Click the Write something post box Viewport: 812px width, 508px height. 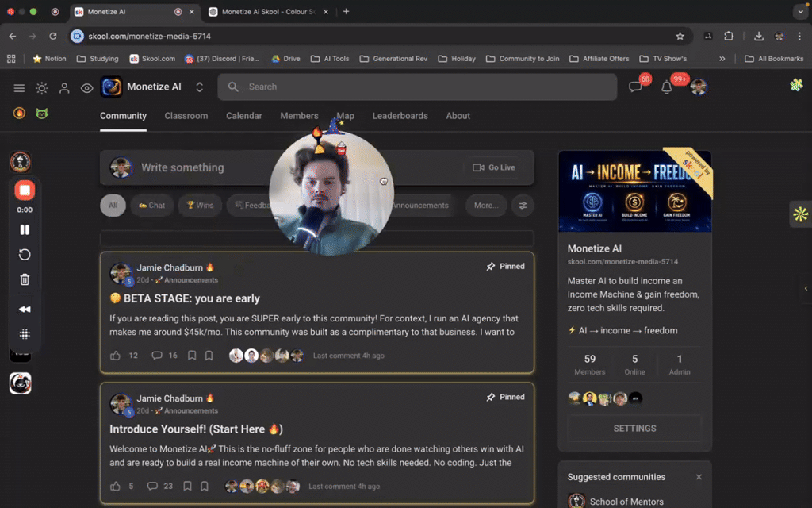click(x=317, y=167)
